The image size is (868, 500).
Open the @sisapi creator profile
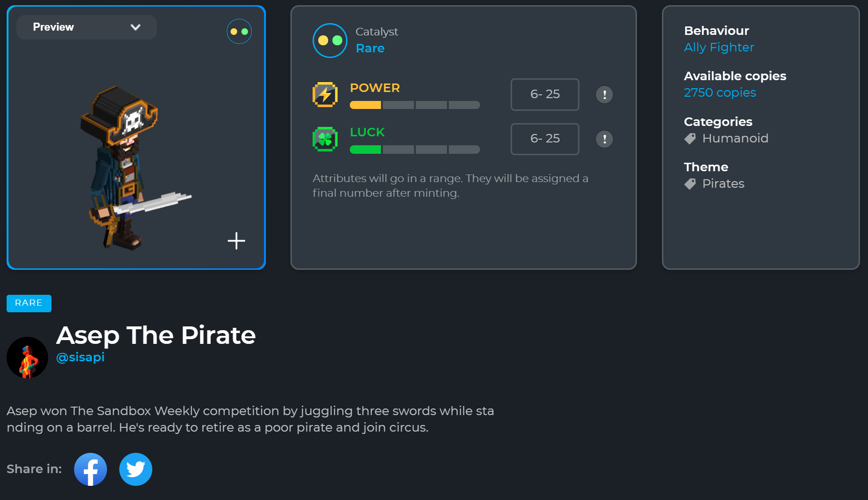(80, 357)
